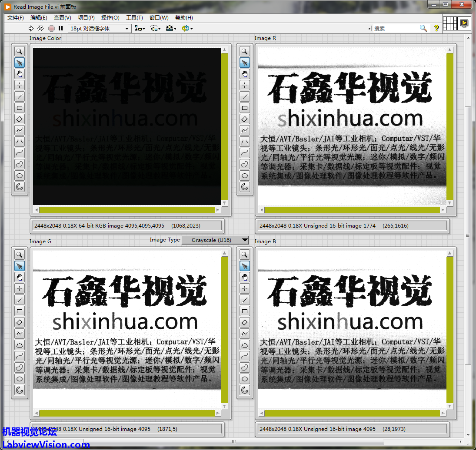Start Run Continuously from the toolbar

[x=40, y=29]
